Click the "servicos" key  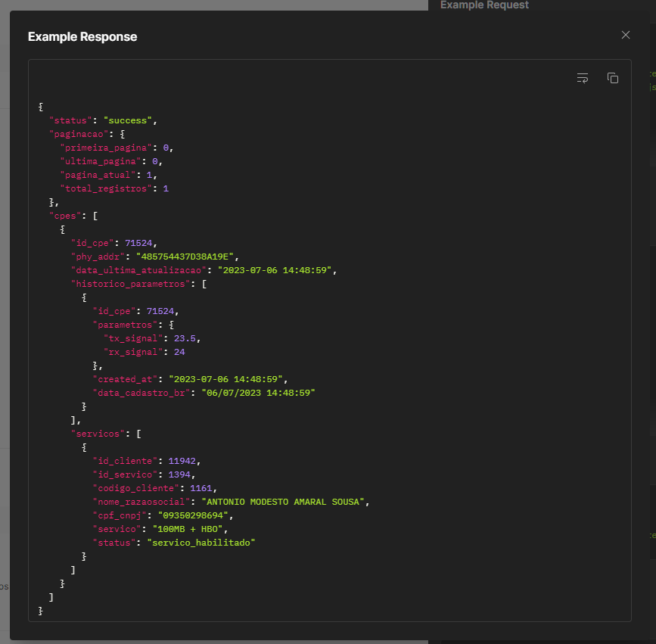[x=98, y=434]
